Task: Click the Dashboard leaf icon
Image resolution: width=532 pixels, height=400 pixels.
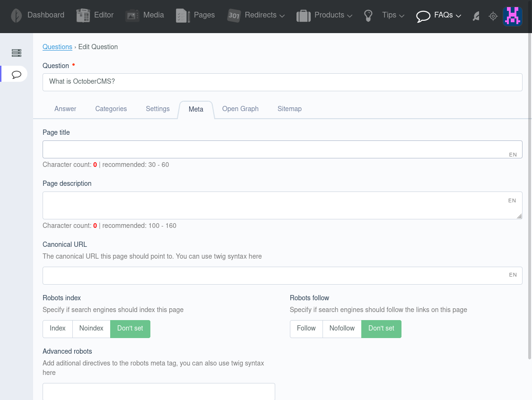Action: pyautogui.click(x=16, y=16)
